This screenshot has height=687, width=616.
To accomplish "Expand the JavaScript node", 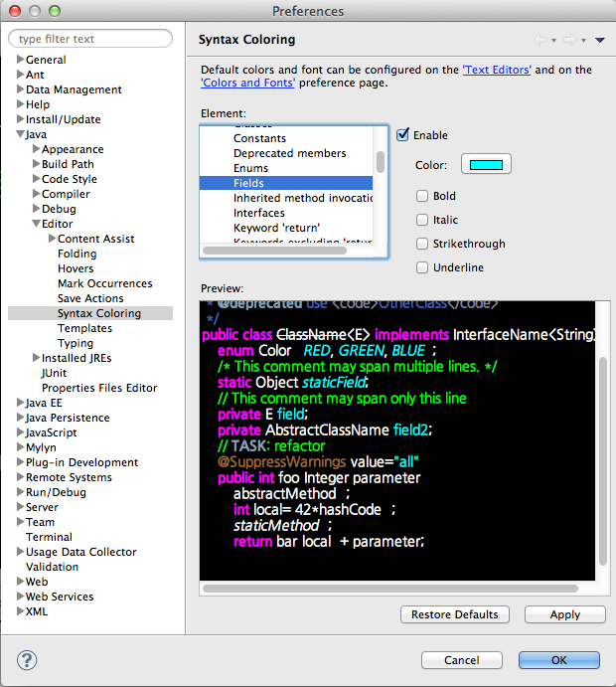I will click(x=20, y=431).
